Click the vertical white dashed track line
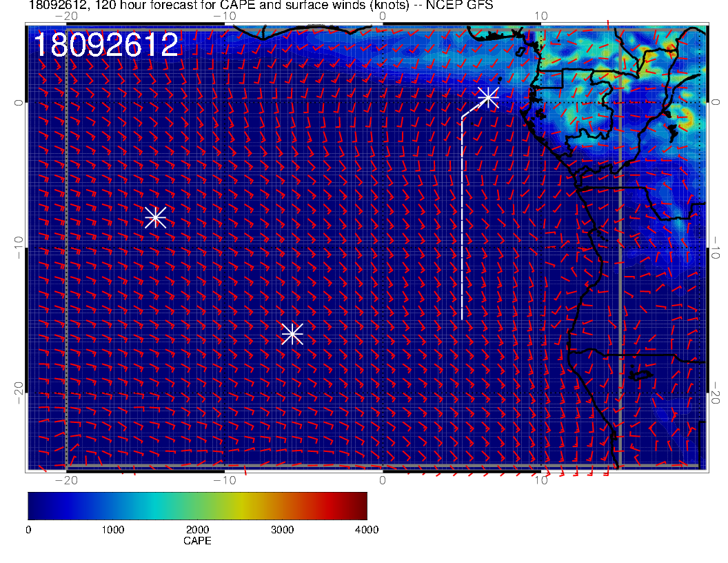This screenshot has width=728, height=563. (462, 221)
